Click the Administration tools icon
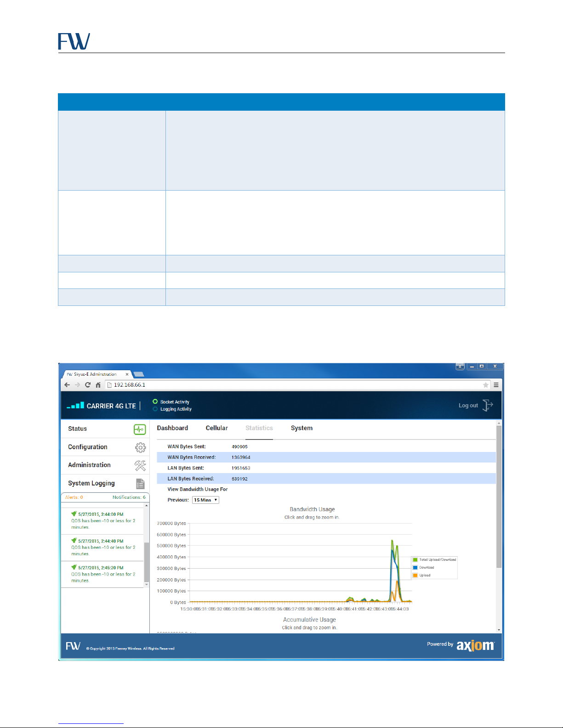 (140, 465)
